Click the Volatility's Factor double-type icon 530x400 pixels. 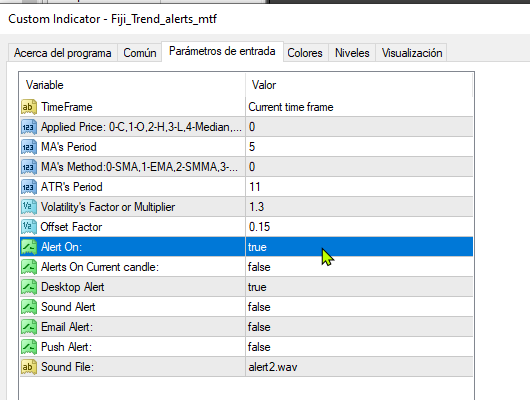pos(29,207)
